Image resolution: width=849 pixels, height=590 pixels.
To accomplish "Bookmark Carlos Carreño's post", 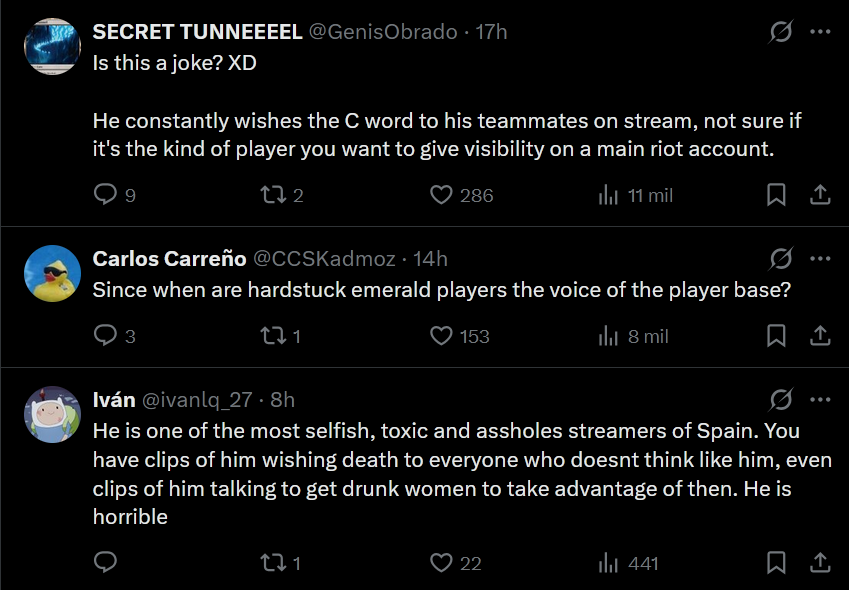I will [x=776, y=336].
